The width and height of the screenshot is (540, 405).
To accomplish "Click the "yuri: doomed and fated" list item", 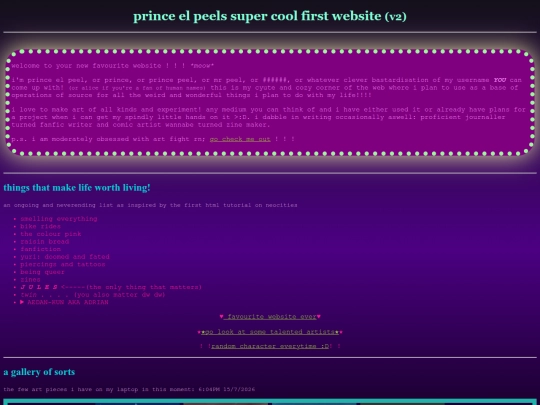I will click(65, 257).
